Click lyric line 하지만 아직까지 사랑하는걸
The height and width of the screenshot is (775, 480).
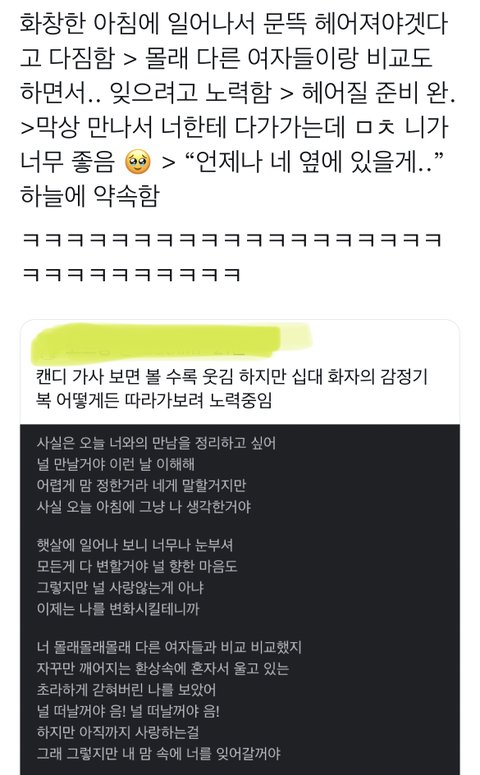pos(118,732)
